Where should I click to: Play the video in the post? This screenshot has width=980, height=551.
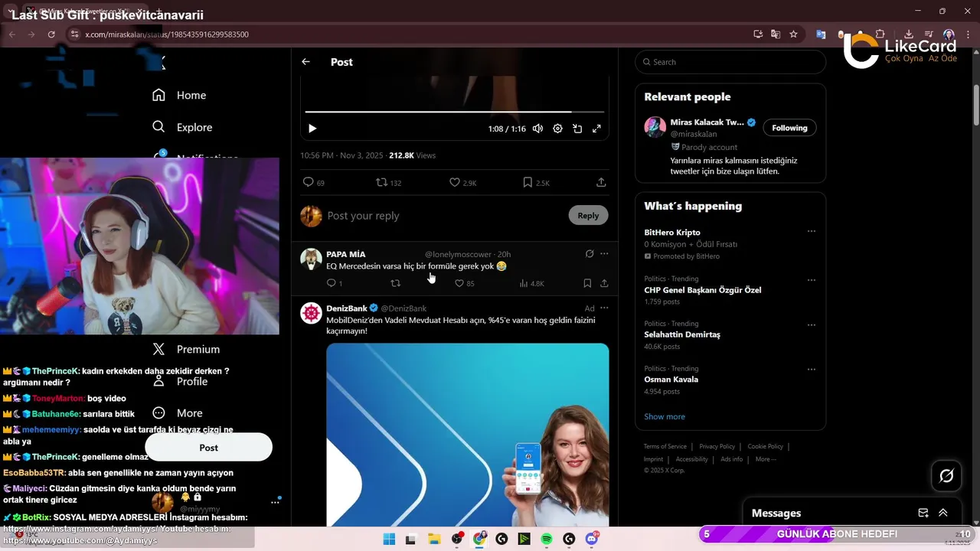[312, 129]
